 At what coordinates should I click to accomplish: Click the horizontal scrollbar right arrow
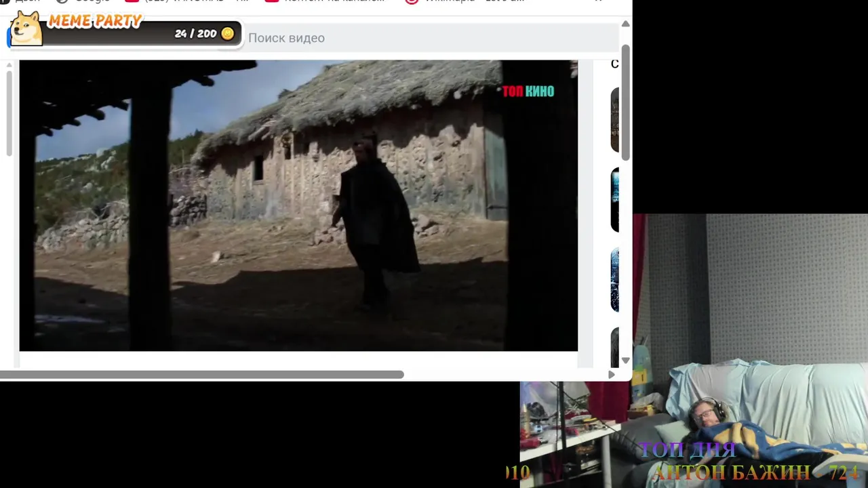point(612,375)
